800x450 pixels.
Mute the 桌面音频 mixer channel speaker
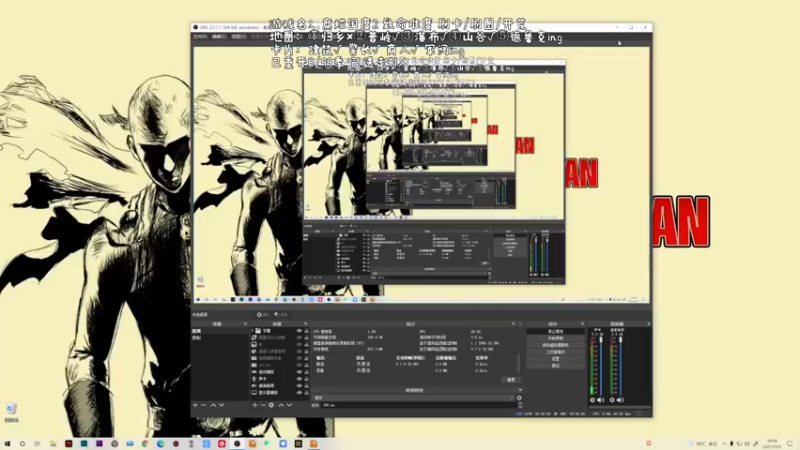[x=620, y=401]
